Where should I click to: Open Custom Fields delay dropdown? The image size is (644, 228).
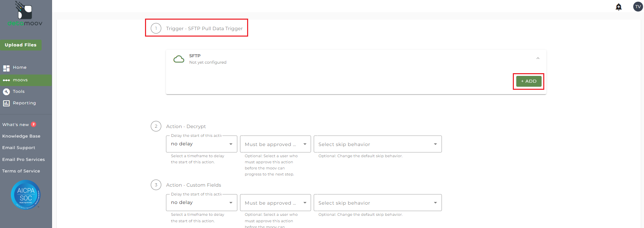(201, 203)
